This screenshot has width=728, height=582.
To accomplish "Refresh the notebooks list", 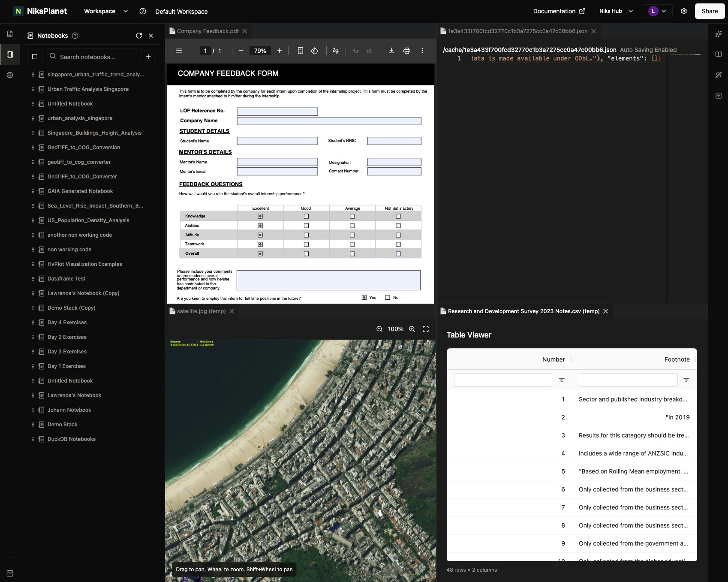I will click(x=139, y=36).
